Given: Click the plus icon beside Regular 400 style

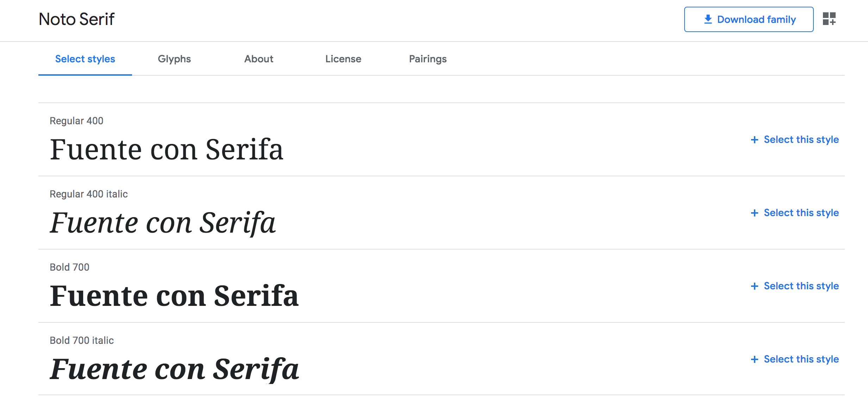Looking at the screenshot, I should click(755, 140).
